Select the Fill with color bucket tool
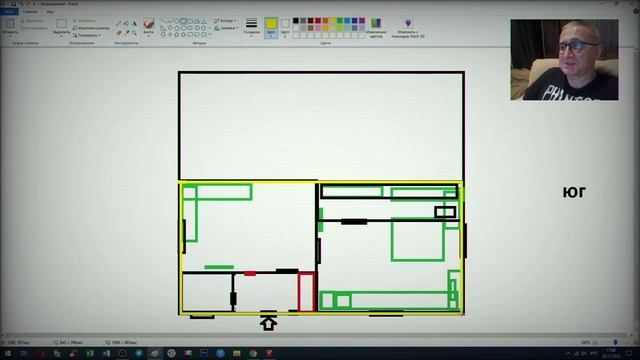This screenshot has width=640, height=360. [127, 24]
